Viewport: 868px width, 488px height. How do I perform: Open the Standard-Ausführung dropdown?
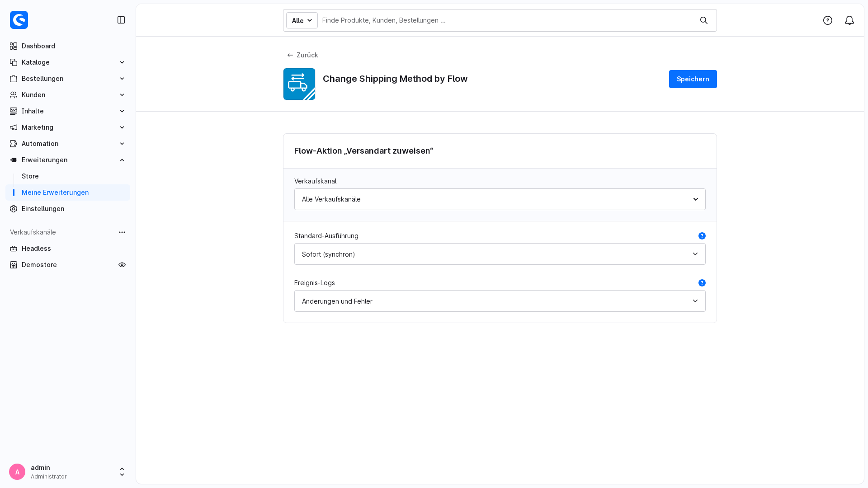point(500,254)
